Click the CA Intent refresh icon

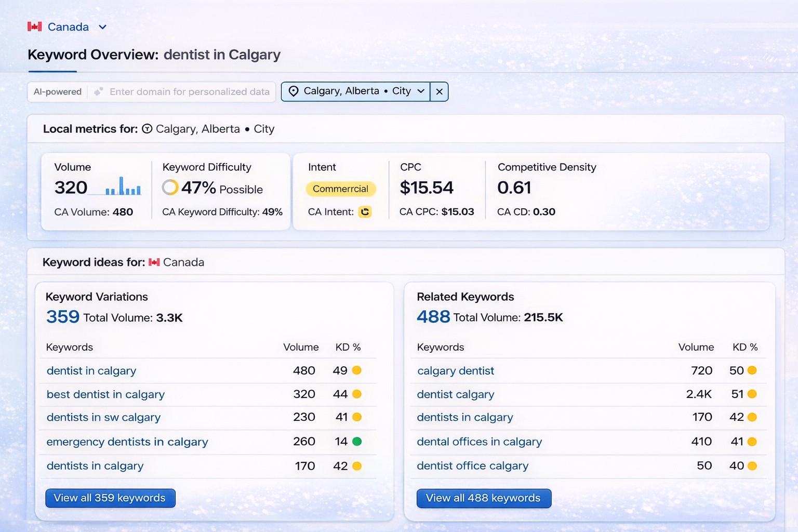click(x=365, y=212)
